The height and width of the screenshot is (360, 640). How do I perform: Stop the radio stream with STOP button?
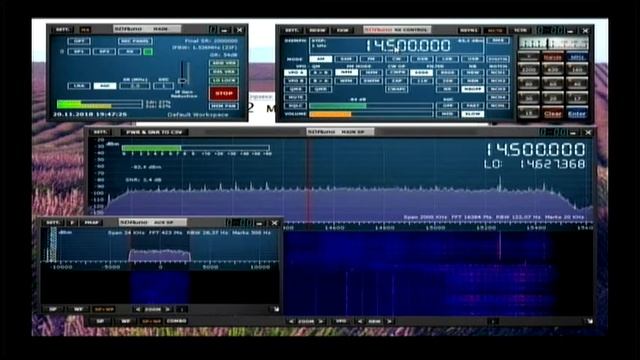(x=224, y=93)
